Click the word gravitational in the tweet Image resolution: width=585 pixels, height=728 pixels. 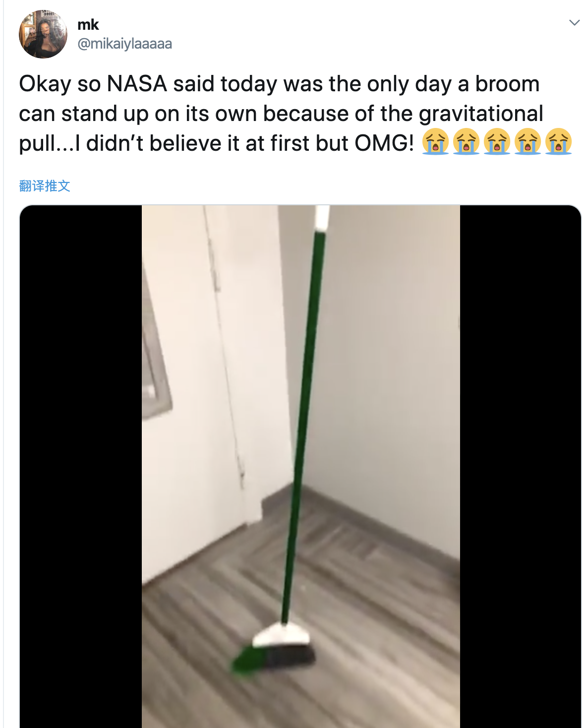click(481, 114)
